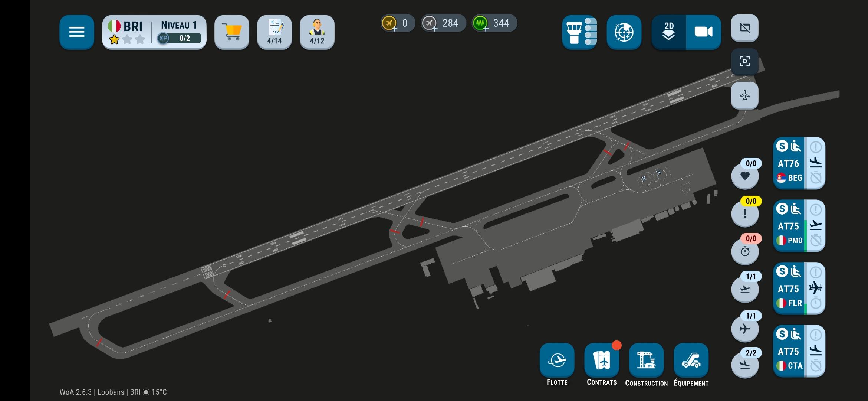Screen dimensions: 868x401
Task: Open the control tower panel list
Action: pos(579,32)
